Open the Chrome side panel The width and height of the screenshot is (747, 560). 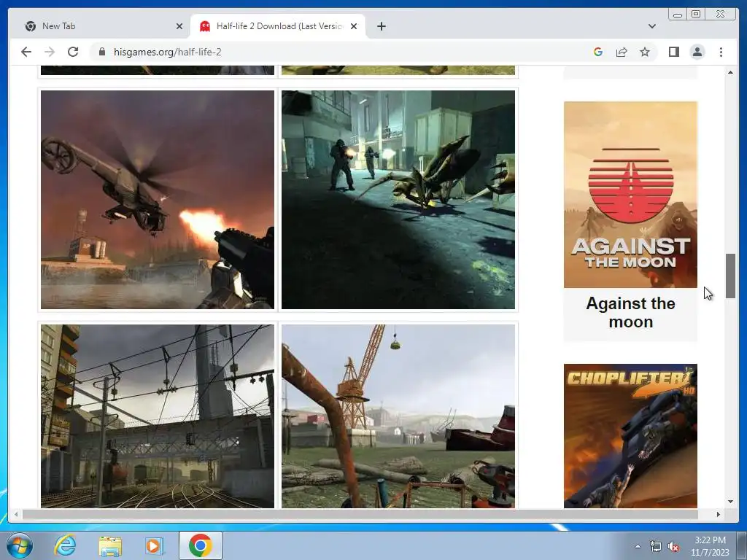click(x=673, y=52)
